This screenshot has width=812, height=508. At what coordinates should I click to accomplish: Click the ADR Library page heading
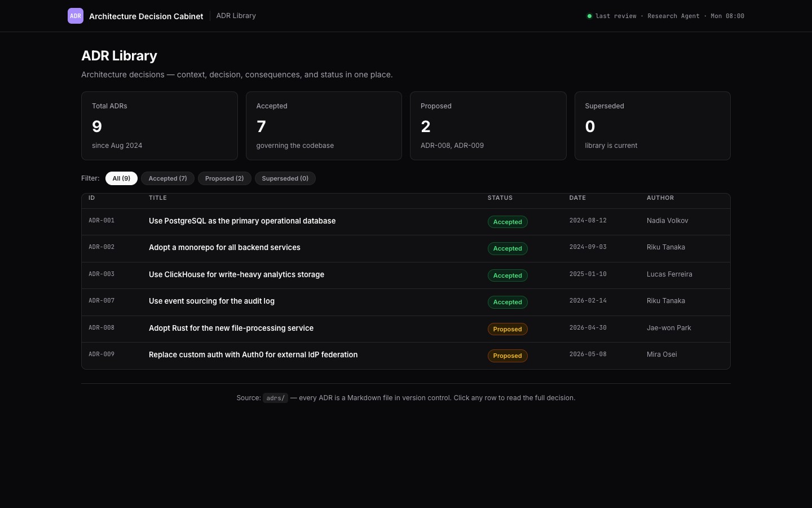(x=119, y=56)
